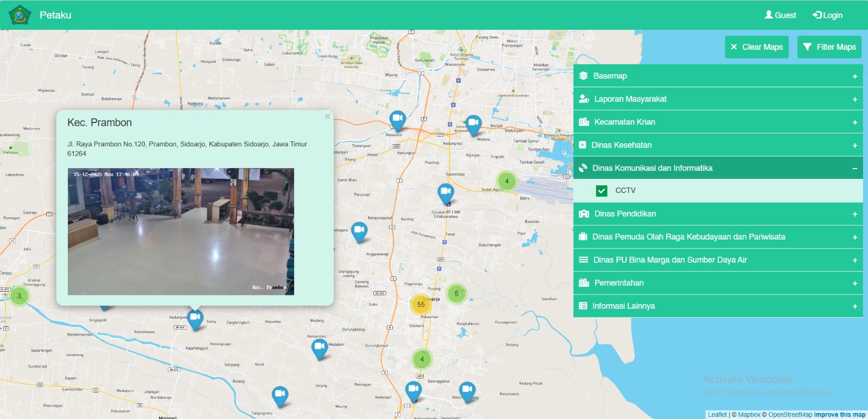Click the cluster marker showing 55
This screenshot has width=868, height=419.
(x=421, y=305)
